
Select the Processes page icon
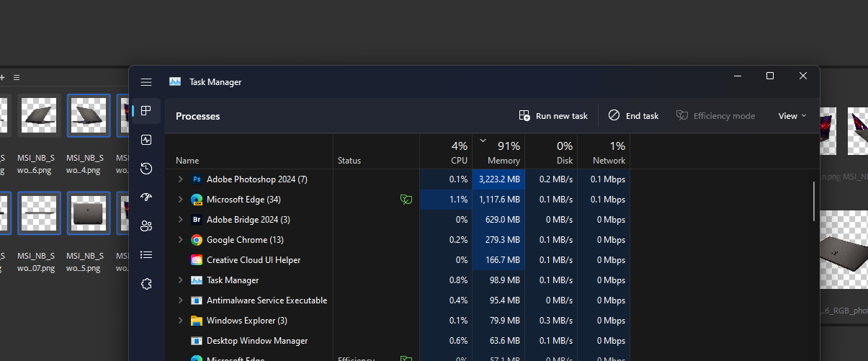tap(146, 111)
